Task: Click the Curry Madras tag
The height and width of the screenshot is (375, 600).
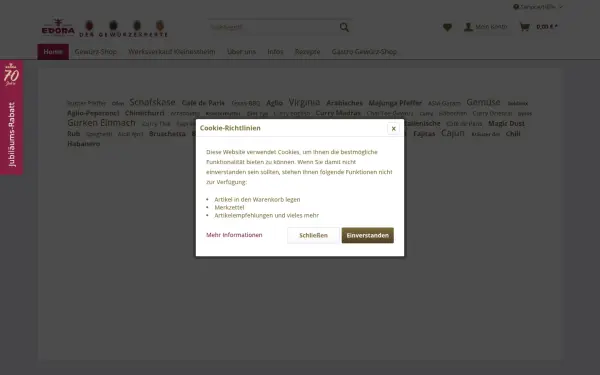Action: 338,113
